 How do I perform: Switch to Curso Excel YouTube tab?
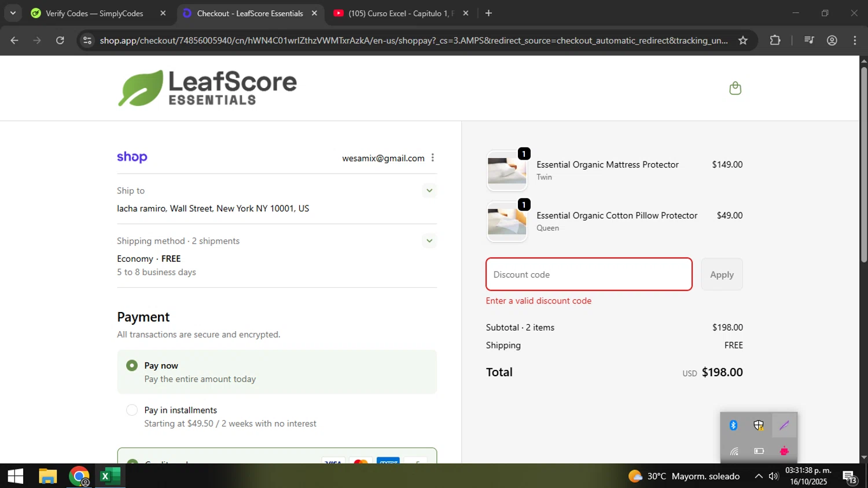point(400,13)
